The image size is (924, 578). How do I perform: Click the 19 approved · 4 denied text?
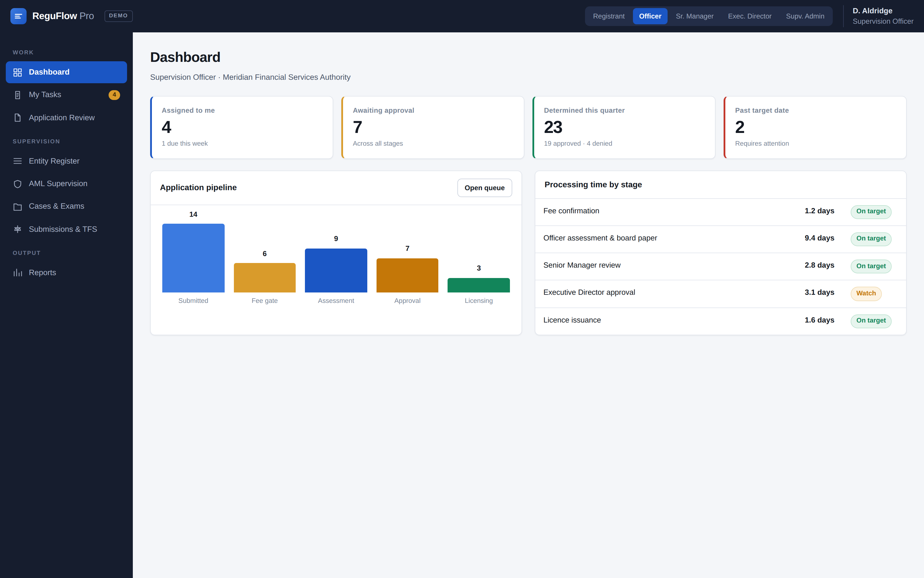click(578, 143)
